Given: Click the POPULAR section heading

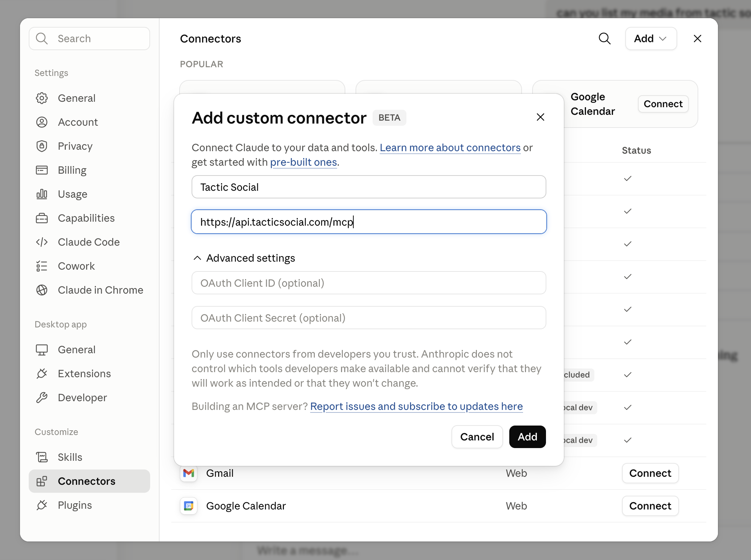Looking at the screenshot, I should [201, 64].
